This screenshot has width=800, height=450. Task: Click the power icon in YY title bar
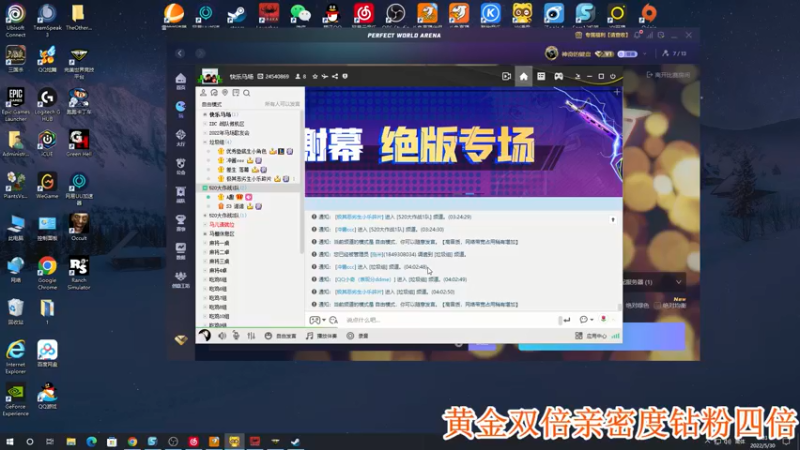[x=613, y=77]
